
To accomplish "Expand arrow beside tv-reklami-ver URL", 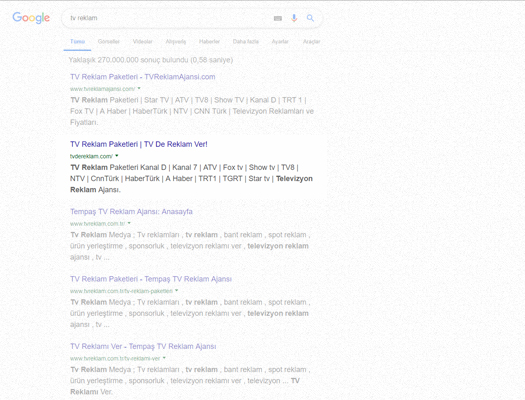I will [x=164, y=358].
